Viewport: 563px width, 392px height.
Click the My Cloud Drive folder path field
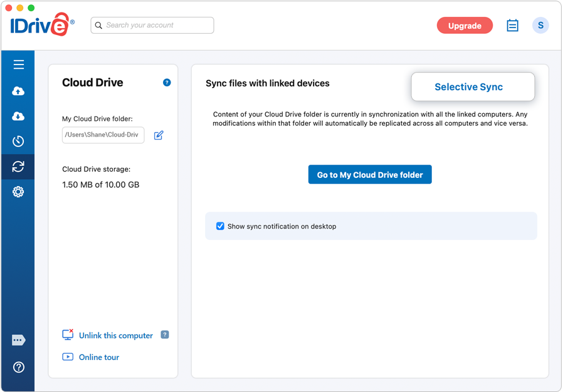tap(103, 135)
